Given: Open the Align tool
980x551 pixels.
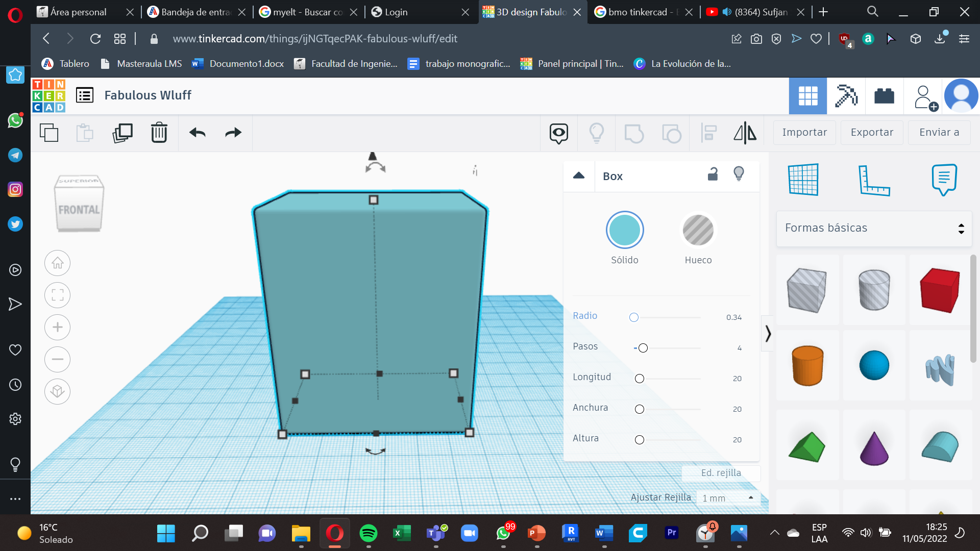Looking at the screenshot, I should [x=709, y=133].
